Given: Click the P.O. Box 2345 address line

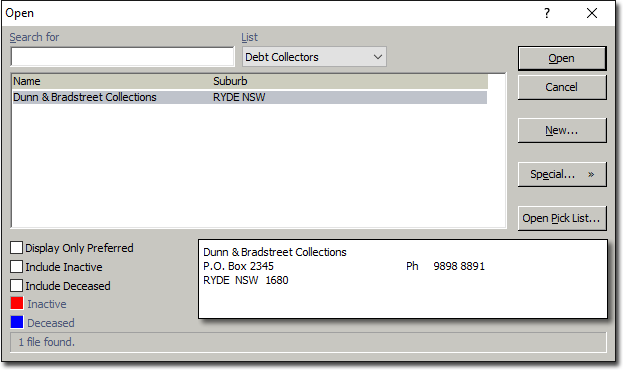Looking at the screenshot, I should (238, 266).
